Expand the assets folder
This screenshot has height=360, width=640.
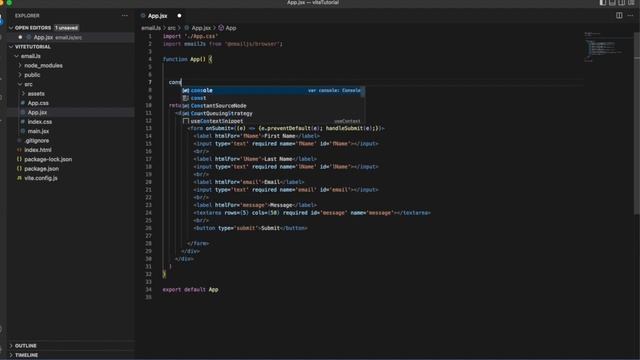tap(23, 93)
